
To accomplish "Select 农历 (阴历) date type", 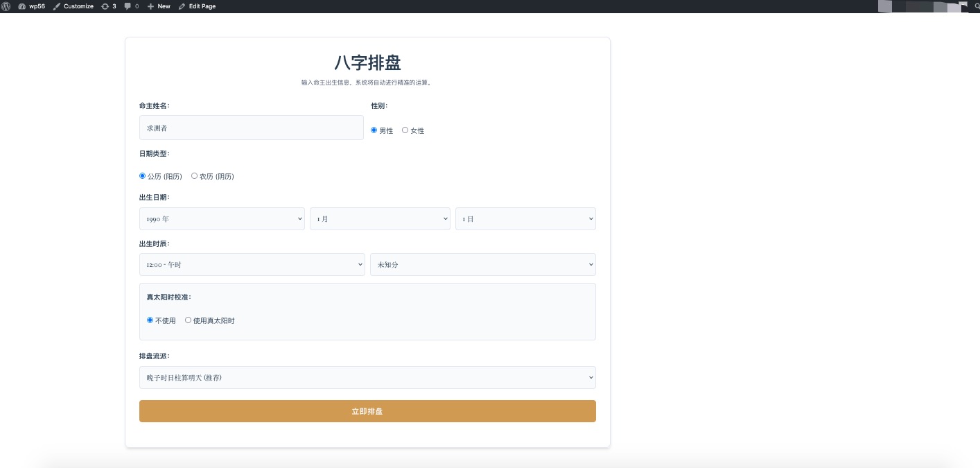I will tap(195, 176).
